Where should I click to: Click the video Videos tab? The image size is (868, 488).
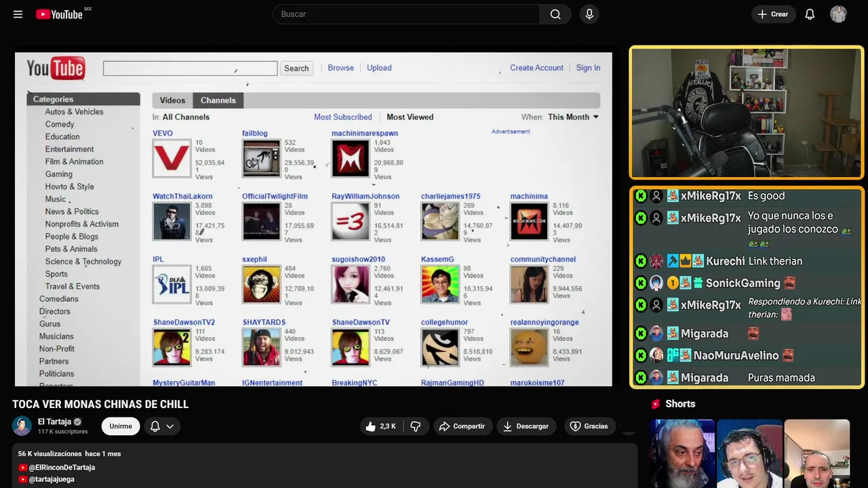pyautogui.click(x=172, y=100)
